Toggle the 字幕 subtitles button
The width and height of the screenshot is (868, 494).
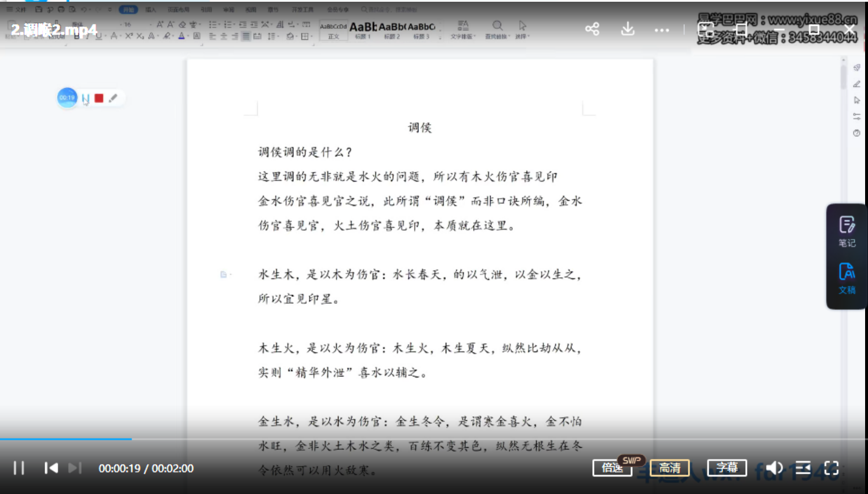pos(726,468)
